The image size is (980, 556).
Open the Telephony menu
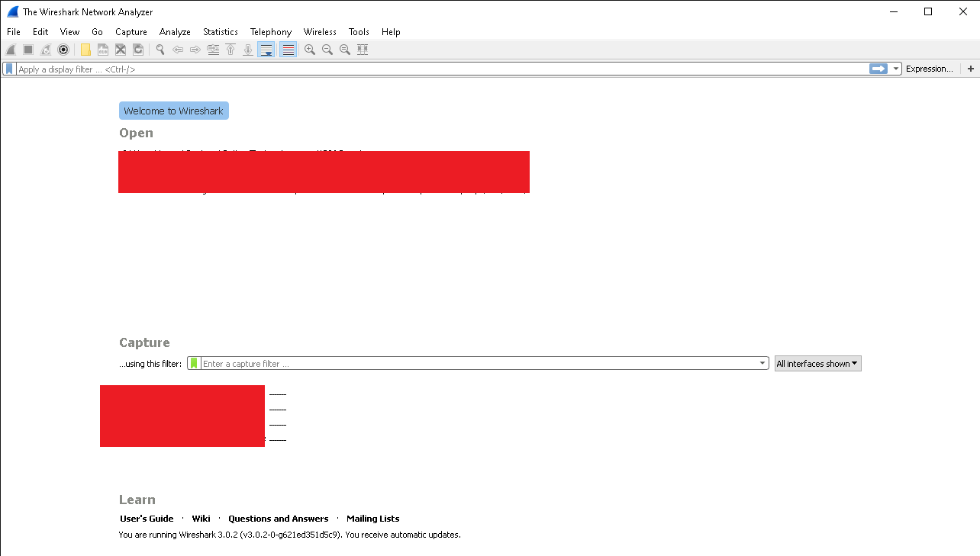[x=271, y=32]
